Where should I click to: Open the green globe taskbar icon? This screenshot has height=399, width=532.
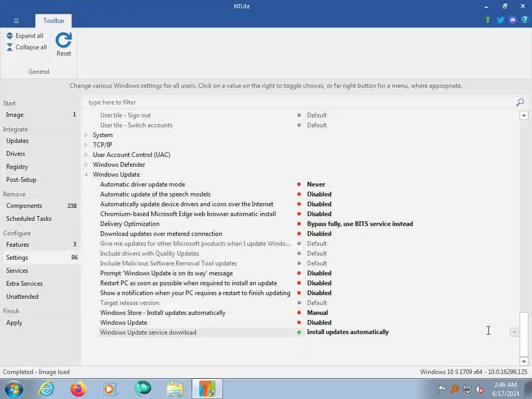point(143,389)
